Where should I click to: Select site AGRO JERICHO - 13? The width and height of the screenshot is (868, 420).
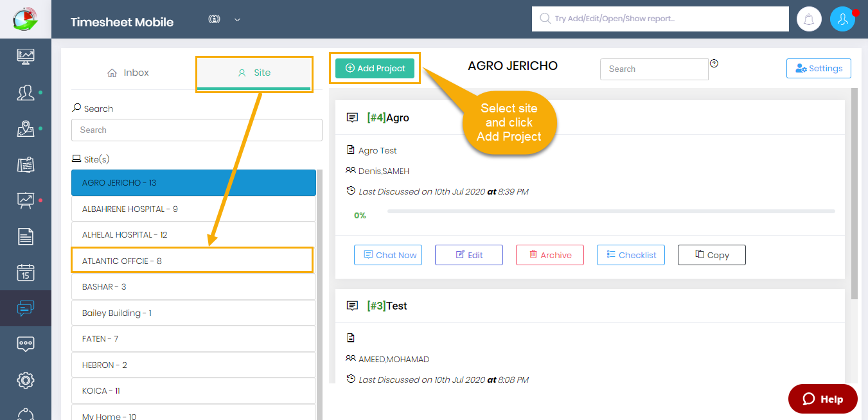(x=193, y=183)
